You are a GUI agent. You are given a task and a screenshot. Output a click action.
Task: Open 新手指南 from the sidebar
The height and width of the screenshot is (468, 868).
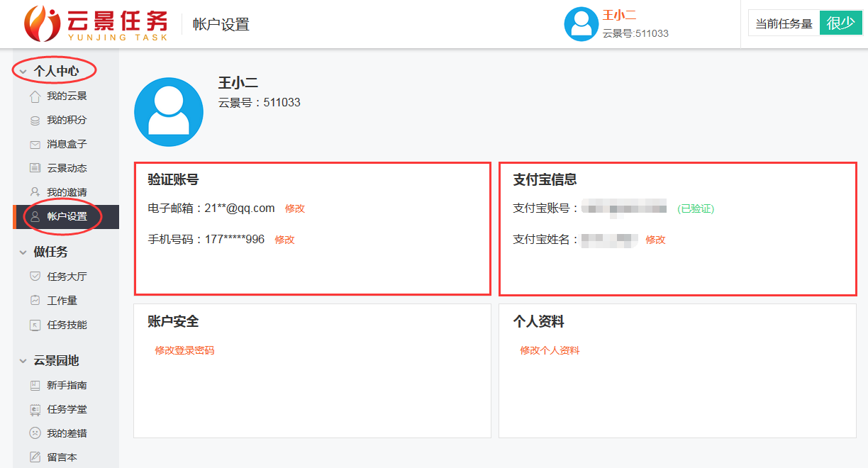[x=66, y=386]
